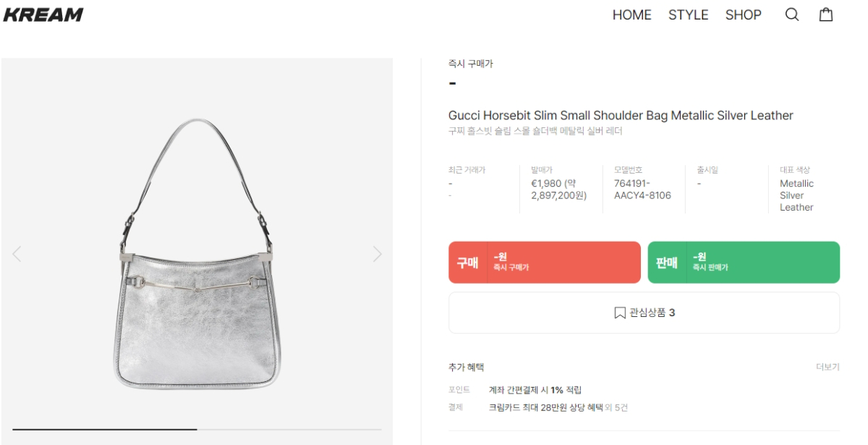868x445 pixels.
Task: Click the model number 764191-AACY4-8106
Action: [x=642, y=190]
